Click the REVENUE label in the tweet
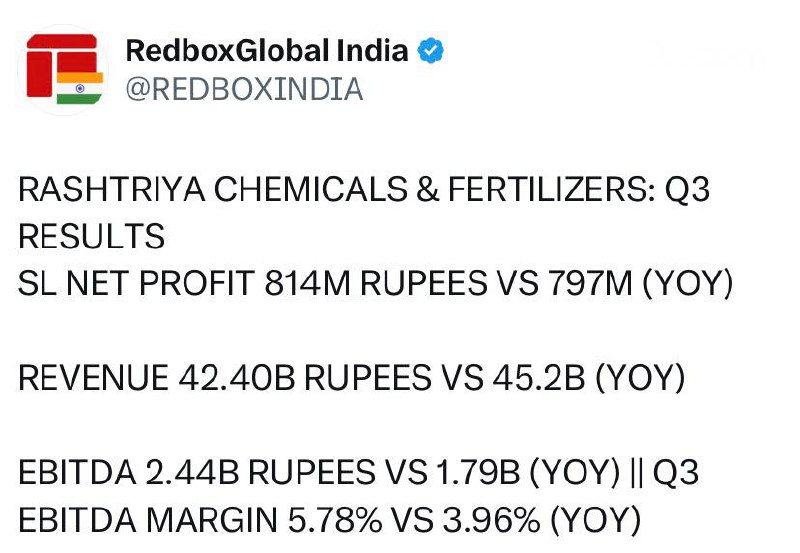This screenshot has width=800, height=553. [x=94, y=379]
